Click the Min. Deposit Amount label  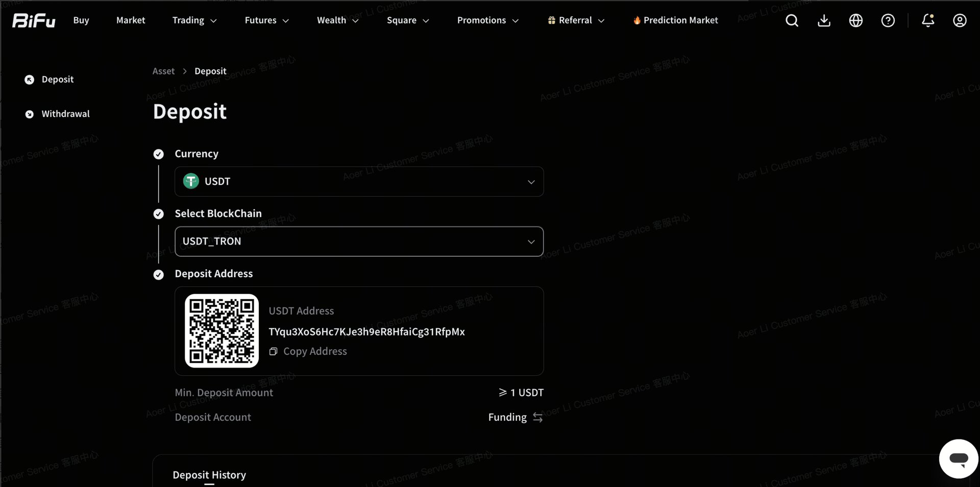(x=224, y=393)
